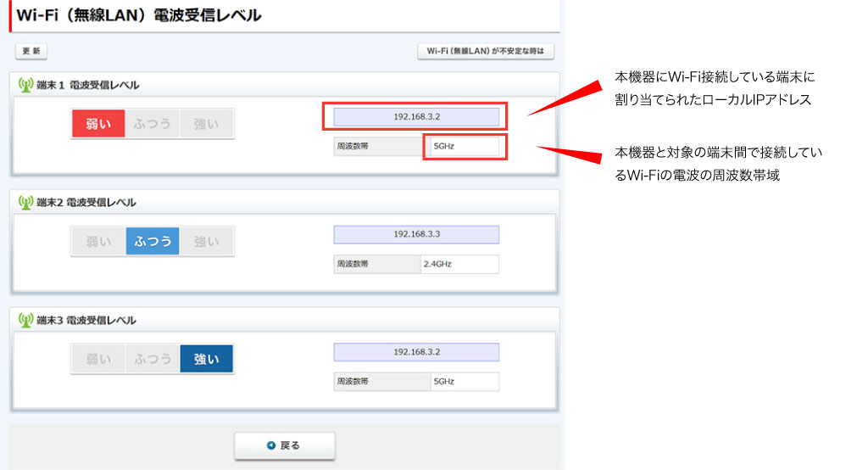Click note about 割り当てられたローカルIPアドレス
The height and width of the screenshot is (470, 868).
(x=714, y=88)
